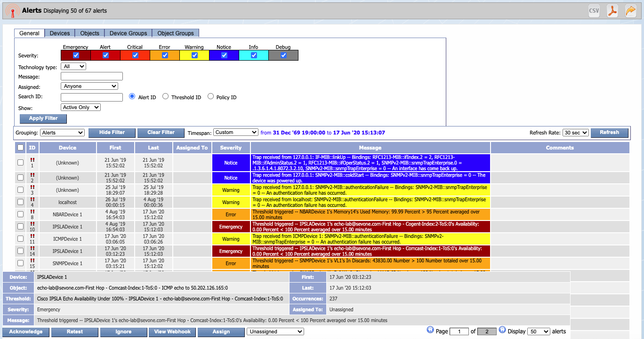The height and width of the screenshot is (339, 644).
Task: Select Policy ID radio button
Action: click(210, 96)
